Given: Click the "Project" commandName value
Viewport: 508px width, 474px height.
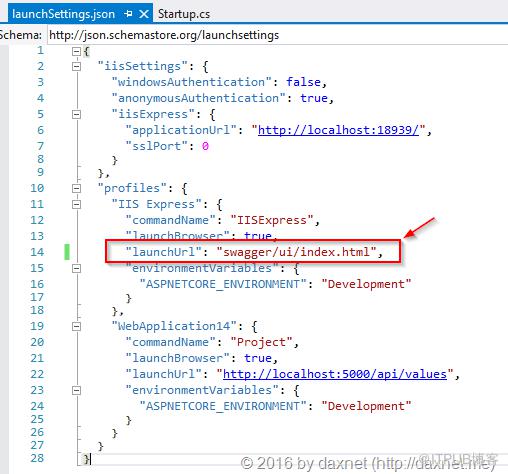Looking at the screenshot, I should (261, 342).
